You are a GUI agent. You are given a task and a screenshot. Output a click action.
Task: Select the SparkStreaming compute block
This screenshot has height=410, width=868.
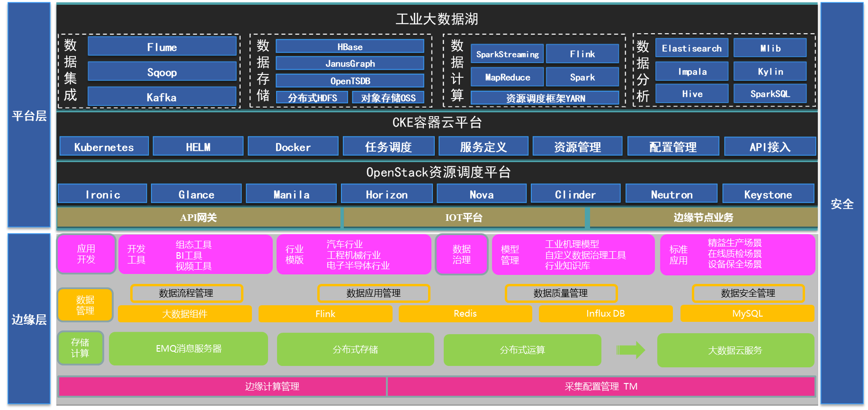coord(507,54)
